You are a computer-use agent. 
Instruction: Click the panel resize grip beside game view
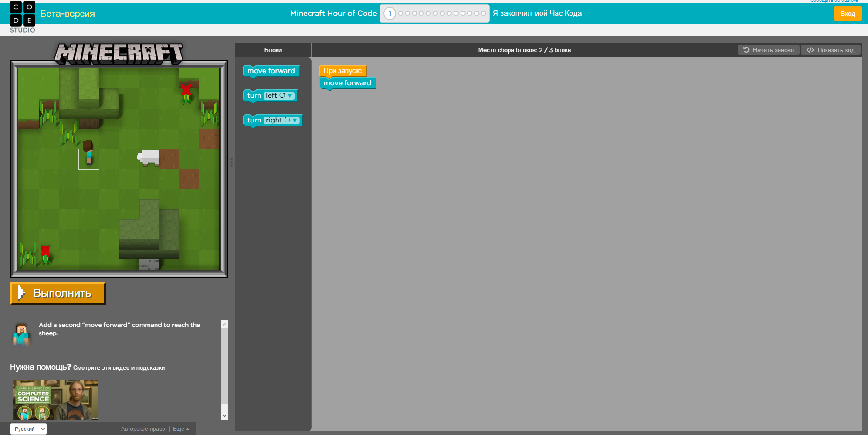(231, 162)
